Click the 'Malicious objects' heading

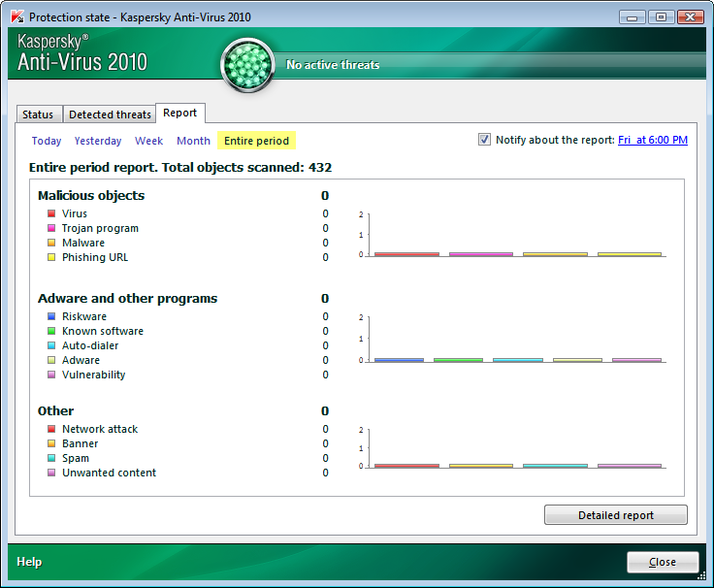tap(91, 195)
